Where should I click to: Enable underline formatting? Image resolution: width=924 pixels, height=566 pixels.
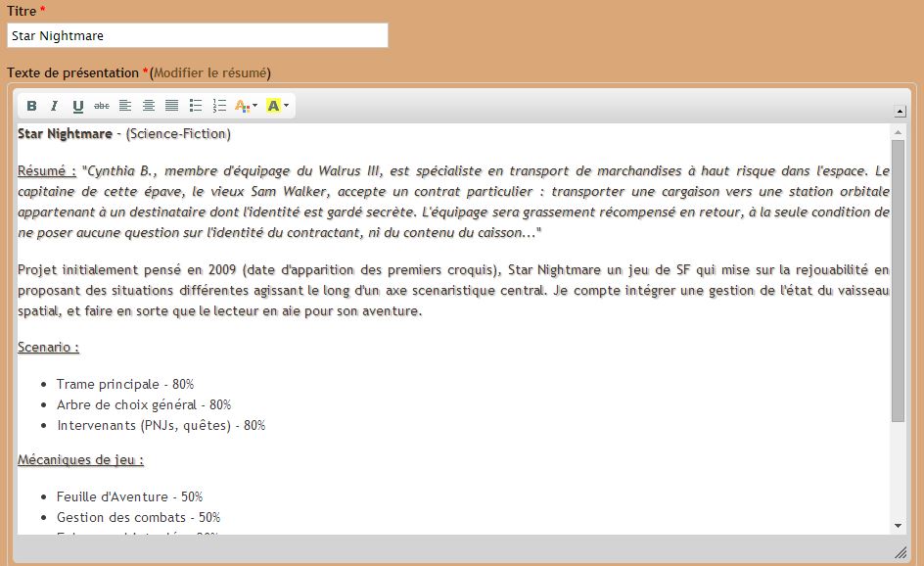click(78, 106)
